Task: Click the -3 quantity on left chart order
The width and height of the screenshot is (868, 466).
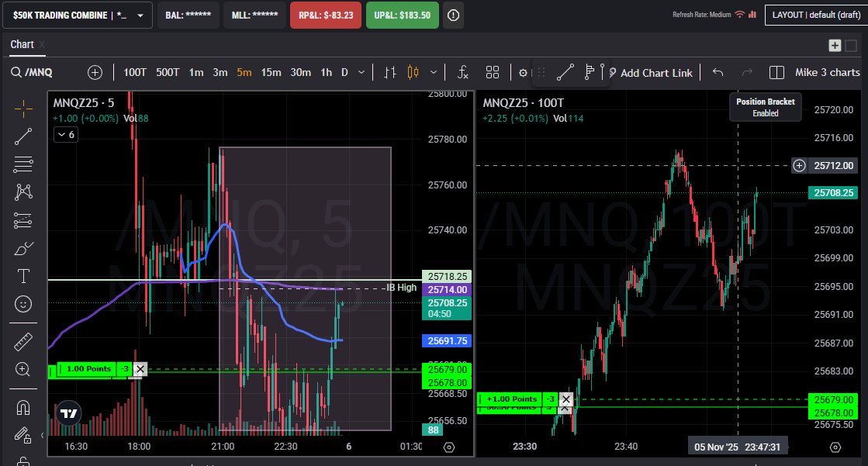Action: pyautogui.click(x=125, y=369)
